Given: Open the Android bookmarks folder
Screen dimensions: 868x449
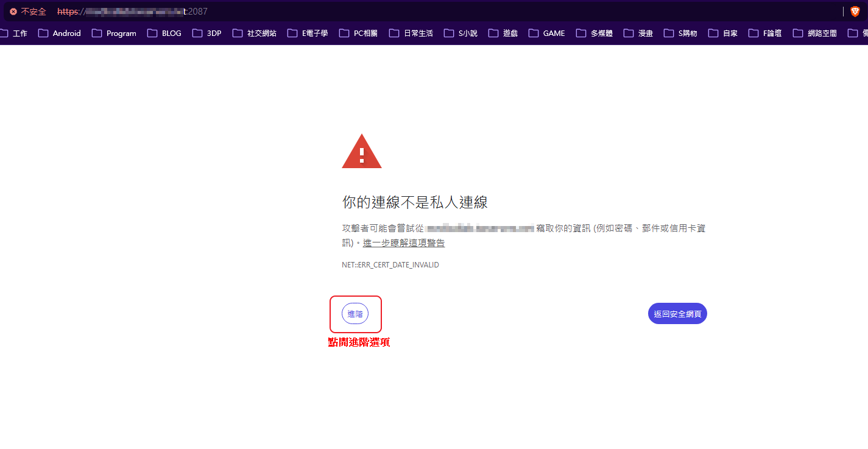Looking at the screenshot, I should click(60, 34).
